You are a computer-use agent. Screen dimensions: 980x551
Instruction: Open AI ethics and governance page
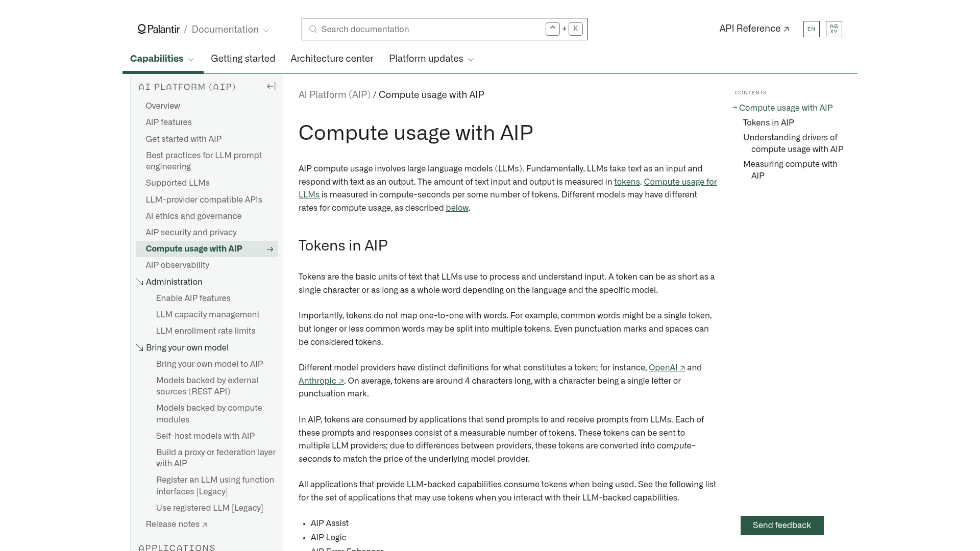[193, 216]
